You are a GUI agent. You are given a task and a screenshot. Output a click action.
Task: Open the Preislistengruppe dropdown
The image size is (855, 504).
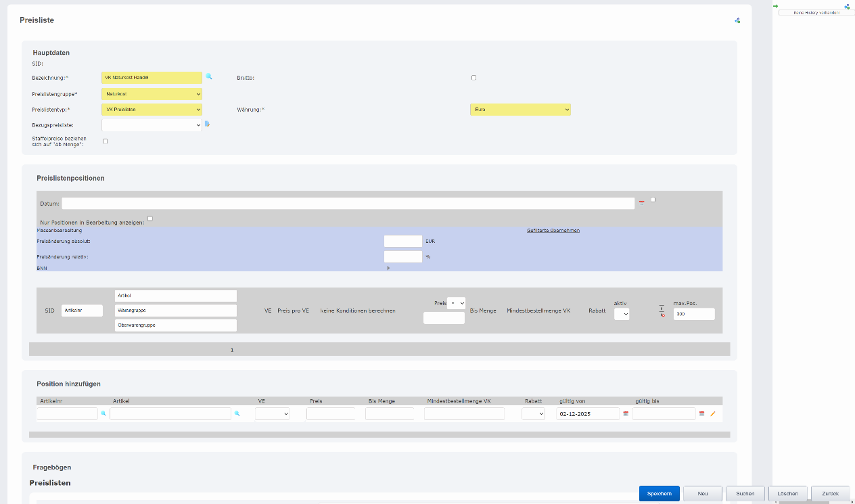coord(152,94)
